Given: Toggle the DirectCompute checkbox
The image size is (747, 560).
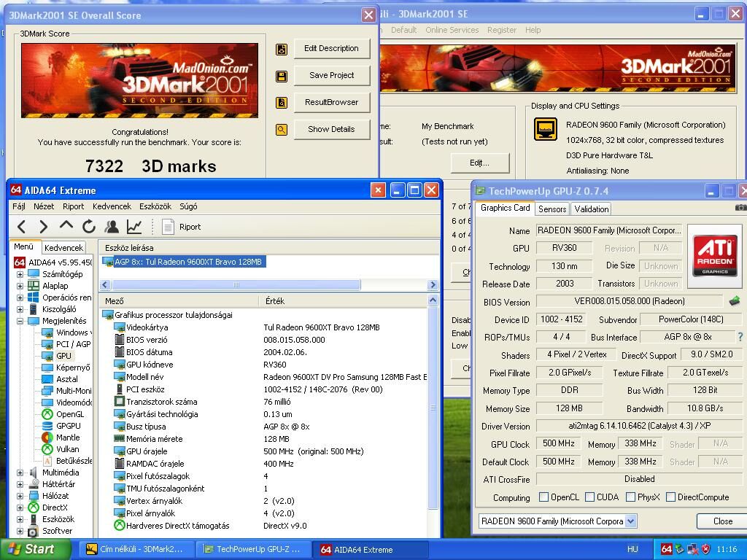Looking at the screenshot, I should tap(671, 497).
